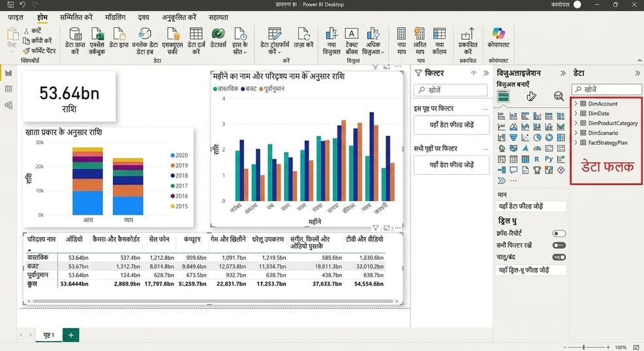Select the Matrix visual icon
The height and width of the screenshot is (351, 644).
tap(525, 159)
